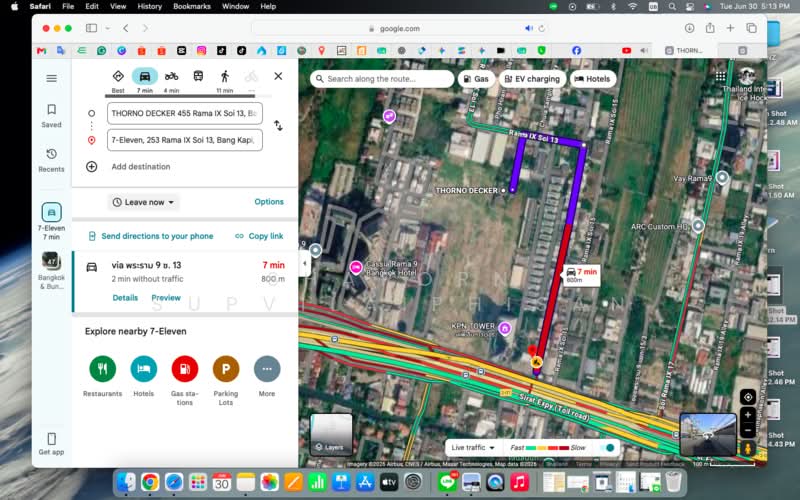Open the View menu
Image resolution: width=800 pixels, height=500 pixels.
[118, 7]
